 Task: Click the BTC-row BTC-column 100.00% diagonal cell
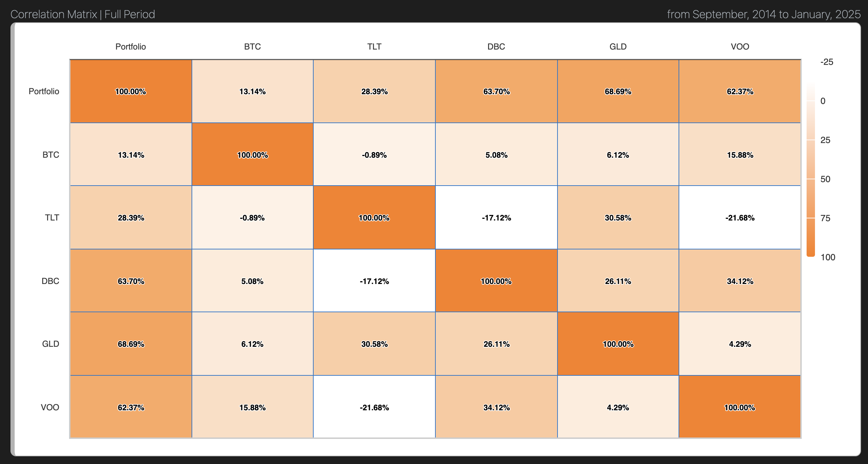coord(252,155)
